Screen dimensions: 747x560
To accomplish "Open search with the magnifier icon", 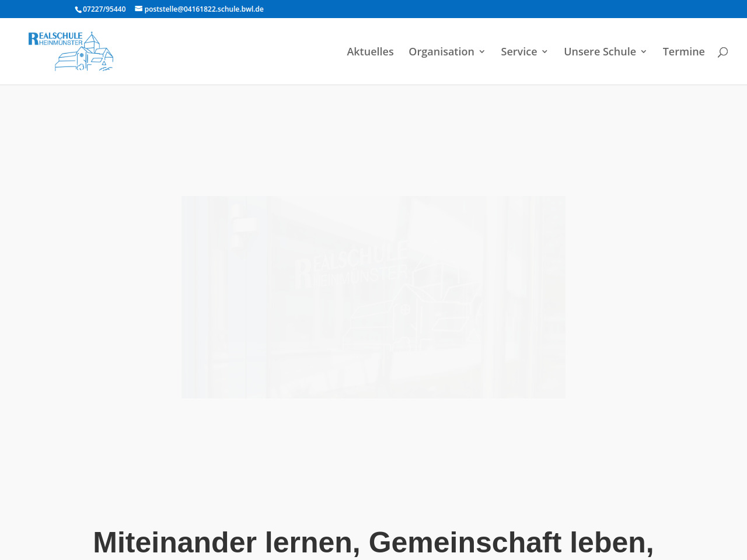I will (x=722, y=52).
